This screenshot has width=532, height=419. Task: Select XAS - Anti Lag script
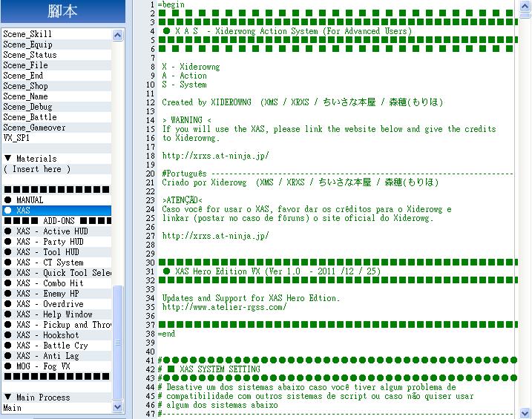tap(56, 356)
